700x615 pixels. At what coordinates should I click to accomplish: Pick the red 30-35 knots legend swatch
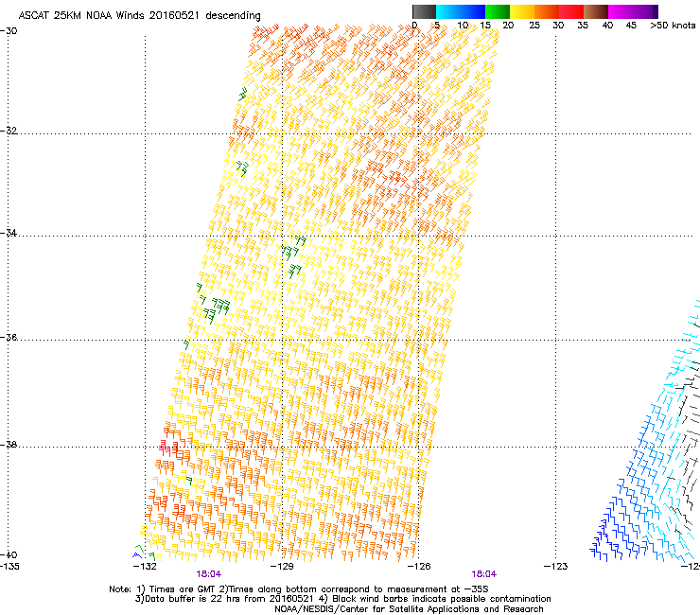coord(571,11)
